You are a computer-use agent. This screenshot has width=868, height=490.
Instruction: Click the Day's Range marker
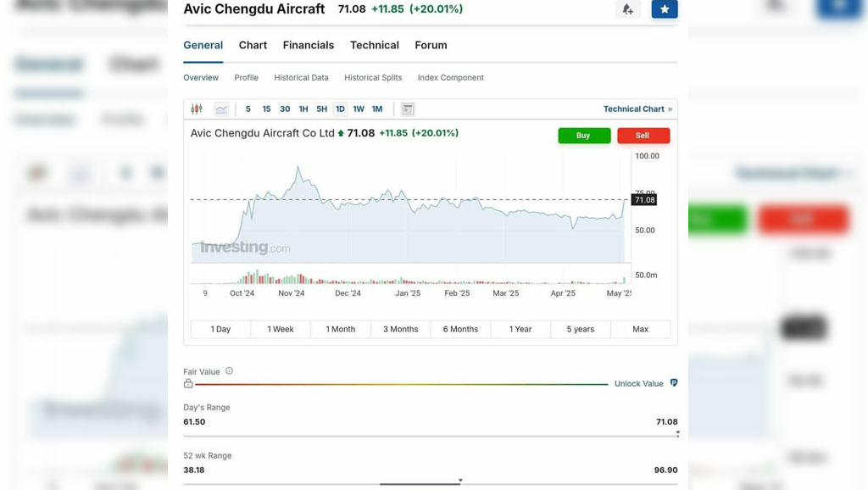point(677,433)
